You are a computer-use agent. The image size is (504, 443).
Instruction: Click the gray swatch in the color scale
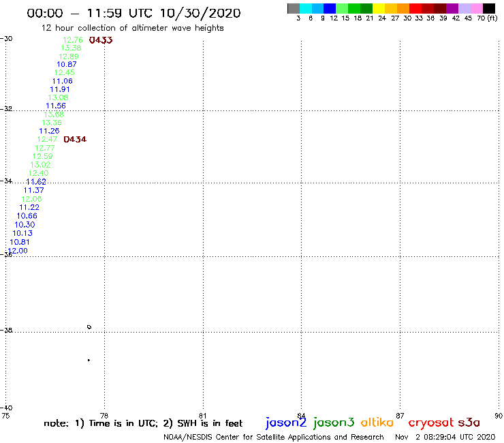pyautogui.click(x=294, y=8)
